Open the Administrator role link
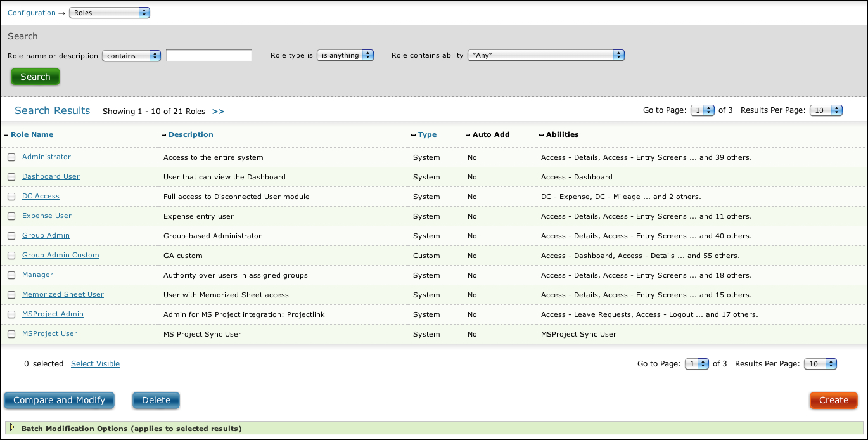Image resolution: width=868 pixels, height=440 pixels. click(x=46, y=157)
